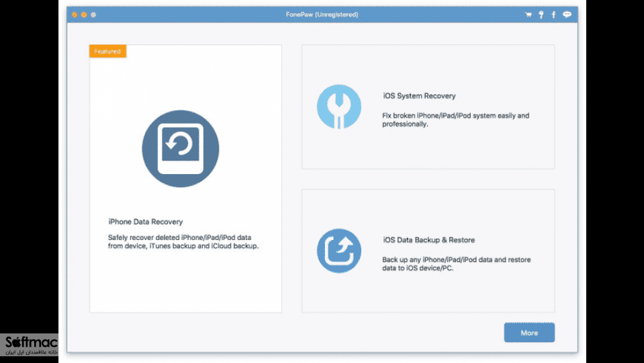This screenshot has width=644, height=363.
Task: Click 'Fix broken iPhone/iPad/iPod system' description
Action: pyautogui.click(x=455, y=120)
